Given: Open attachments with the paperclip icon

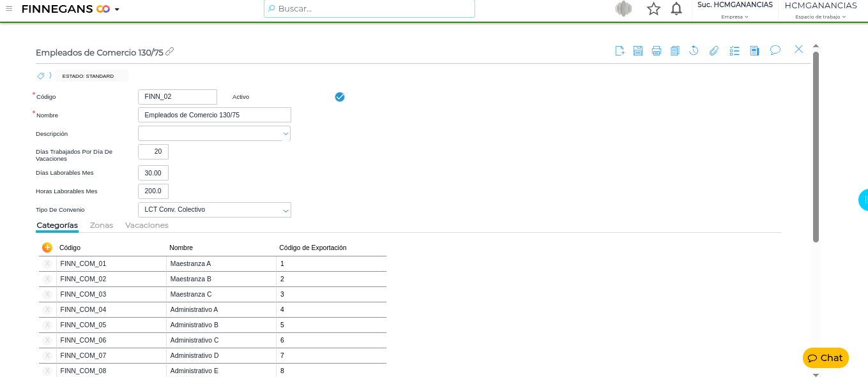Looking at the screenshot, I should click(714, 50).
